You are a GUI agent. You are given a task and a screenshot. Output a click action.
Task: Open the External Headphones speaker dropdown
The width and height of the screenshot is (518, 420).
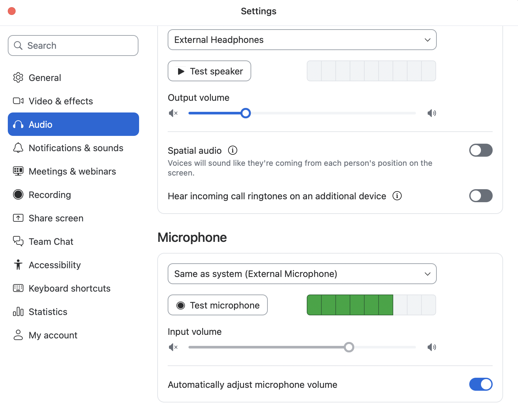click(x=302, y=40)
